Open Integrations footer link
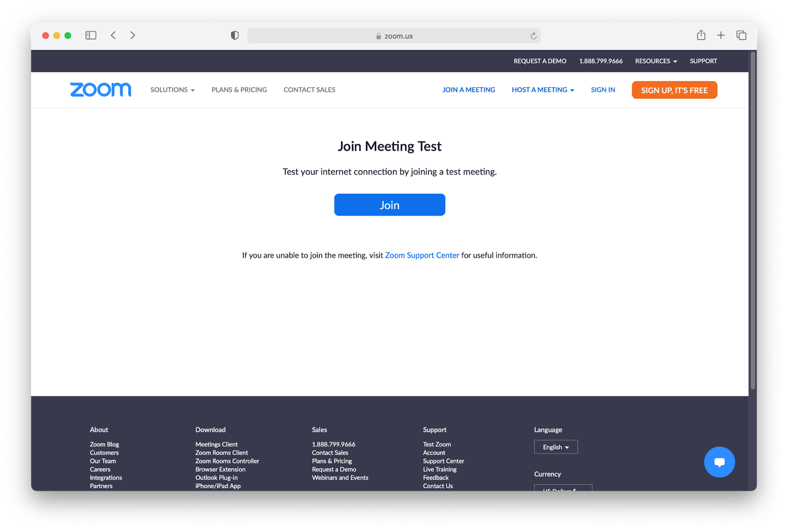This screenshot has height=532, width=788. [106, 478]
